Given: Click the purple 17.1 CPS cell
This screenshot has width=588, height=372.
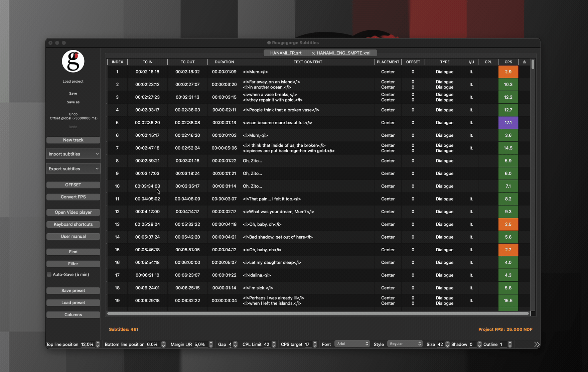Looking at the screenshot, I should (508, 123).
